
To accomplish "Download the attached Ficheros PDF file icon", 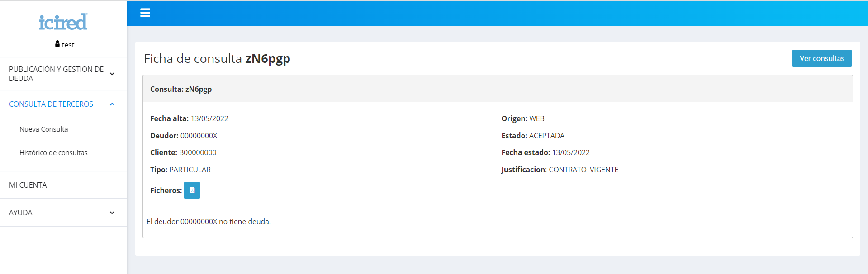I will click(192, 190).
